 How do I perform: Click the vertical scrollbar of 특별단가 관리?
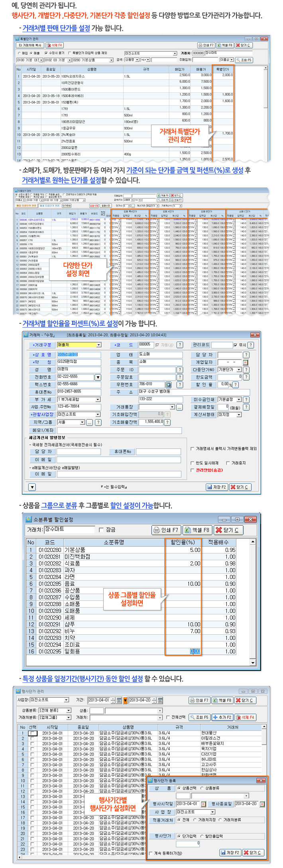[265, 113]
